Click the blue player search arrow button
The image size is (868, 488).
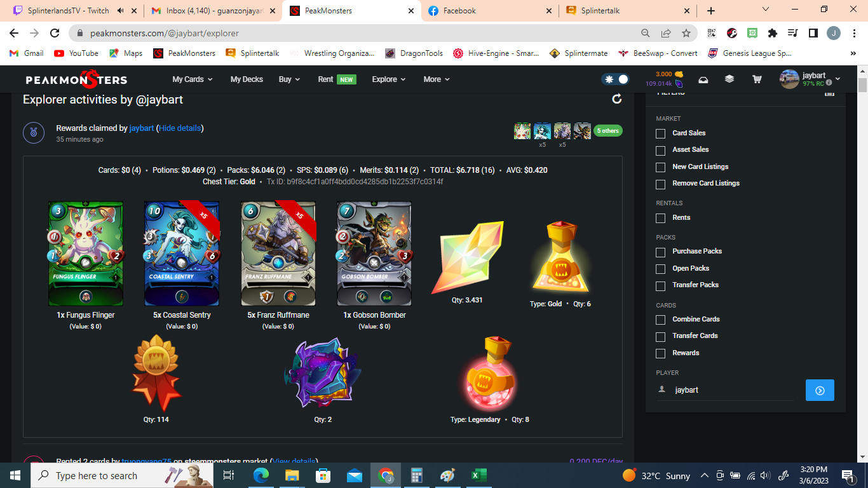[x=820, y=390]
